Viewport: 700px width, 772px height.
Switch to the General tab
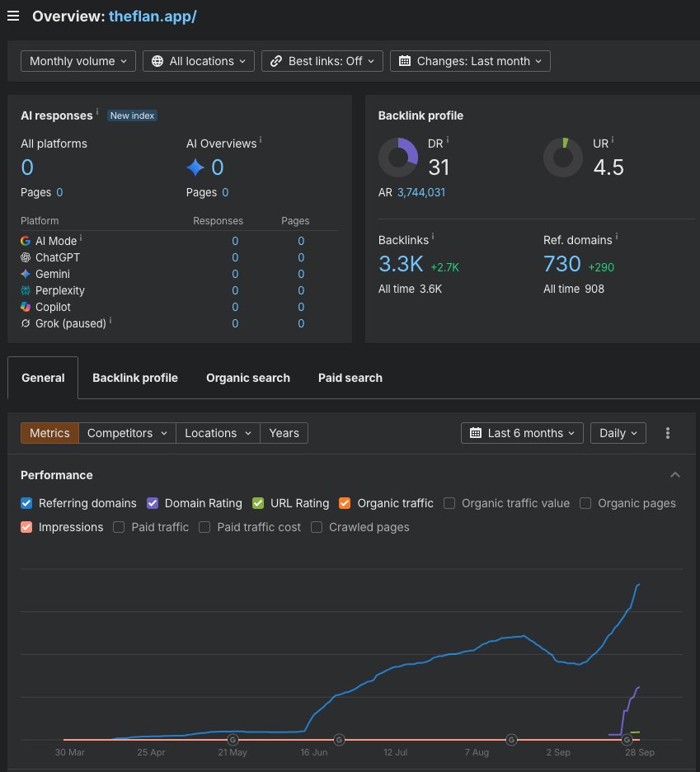click(x=43, y=378)
